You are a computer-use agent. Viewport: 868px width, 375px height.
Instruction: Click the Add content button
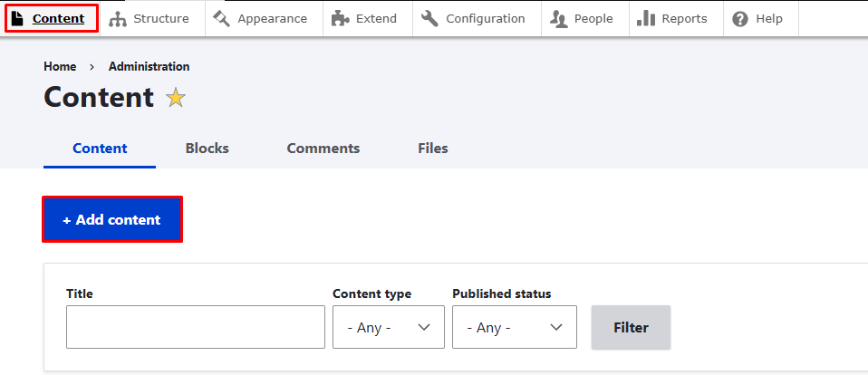click(x=112, y=219)
